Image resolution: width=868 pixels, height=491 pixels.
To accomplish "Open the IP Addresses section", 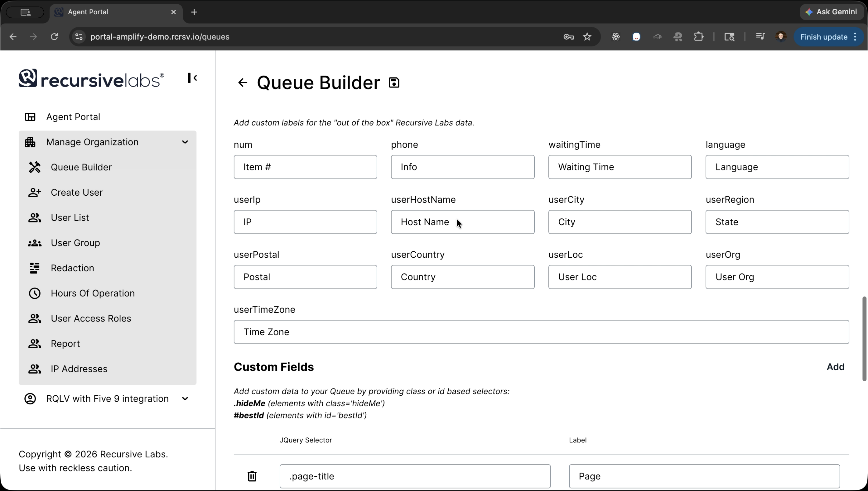I will pos(79,369).
